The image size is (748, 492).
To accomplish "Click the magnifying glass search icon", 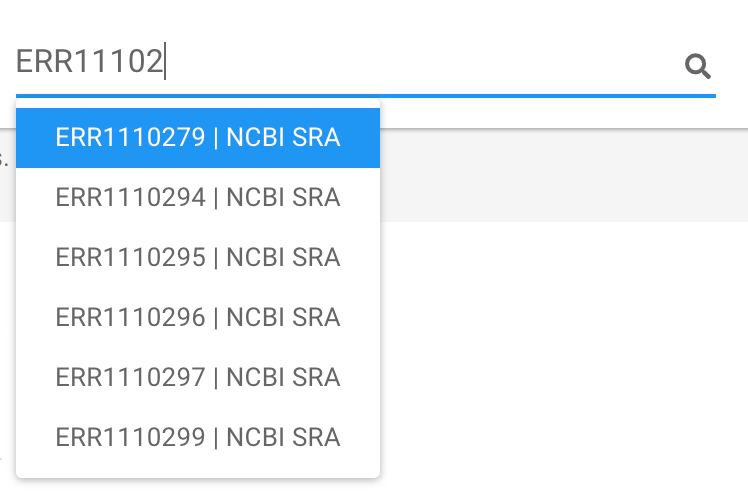I will point(697,66).
